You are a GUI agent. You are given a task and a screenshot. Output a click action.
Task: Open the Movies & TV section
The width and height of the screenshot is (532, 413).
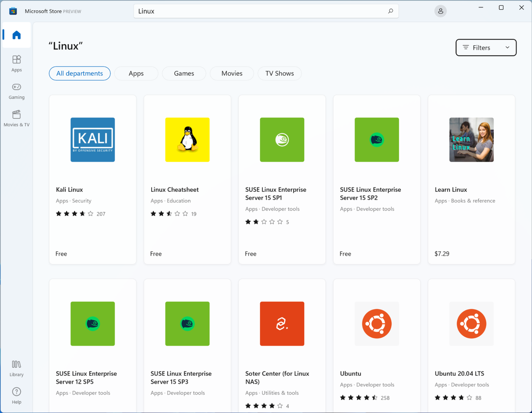(16, 119)
